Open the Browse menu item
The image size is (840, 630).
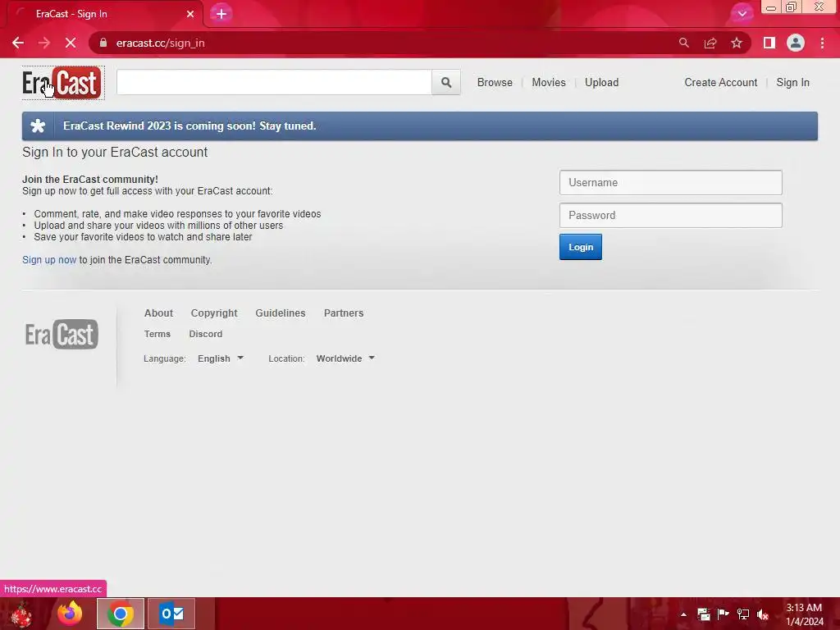coord(495,83)
